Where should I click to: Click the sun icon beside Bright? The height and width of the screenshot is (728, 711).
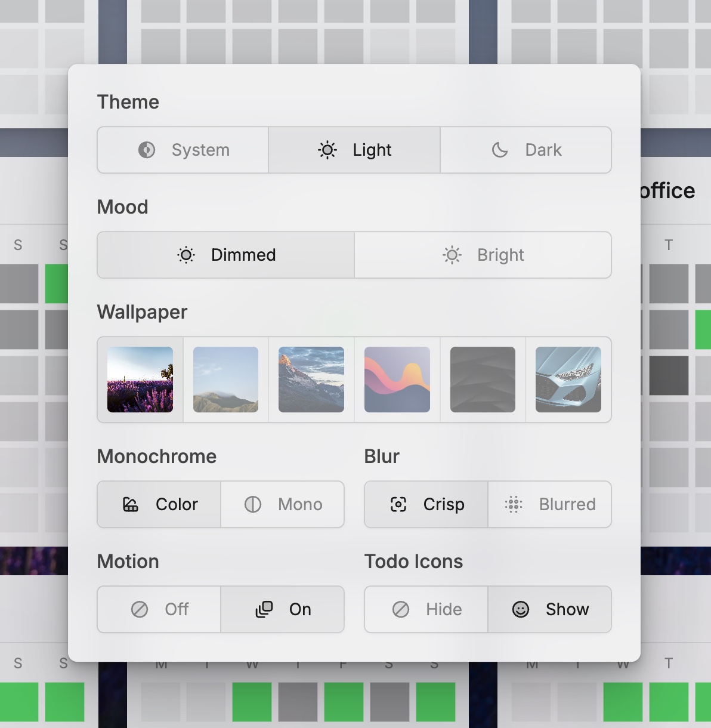[452, 255]
